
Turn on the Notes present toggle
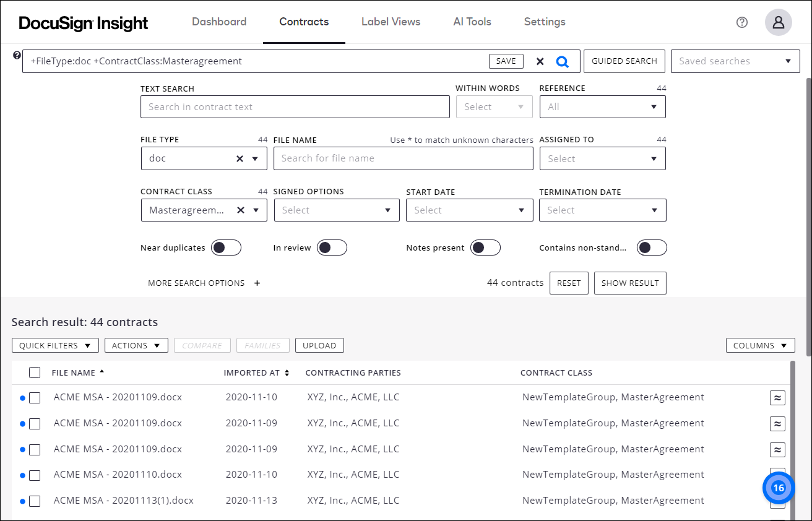(485, 247)
